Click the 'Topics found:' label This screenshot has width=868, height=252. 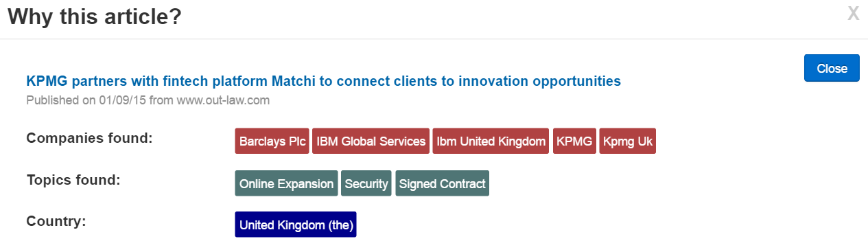(x=73, y=181)
